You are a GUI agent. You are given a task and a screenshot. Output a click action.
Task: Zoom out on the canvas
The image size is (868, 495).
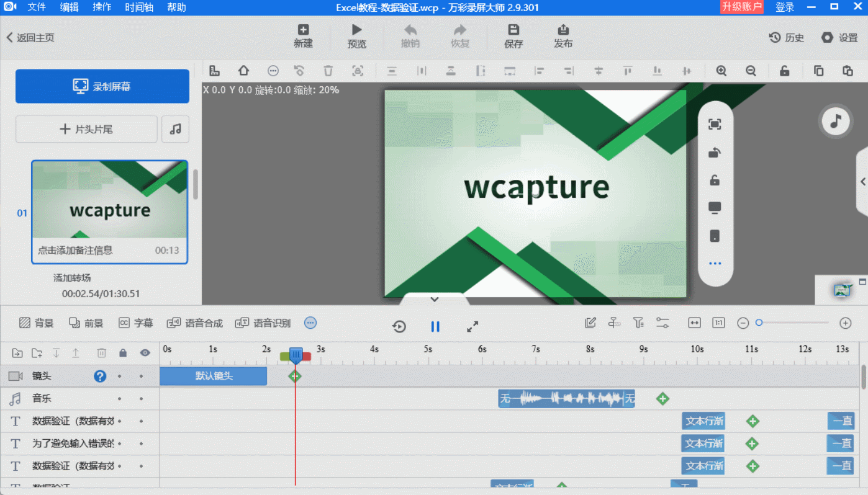751,71
